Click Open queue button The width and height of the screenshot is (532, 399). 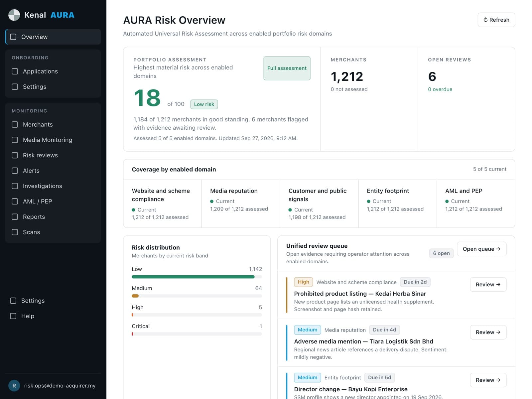click(481, 249)
